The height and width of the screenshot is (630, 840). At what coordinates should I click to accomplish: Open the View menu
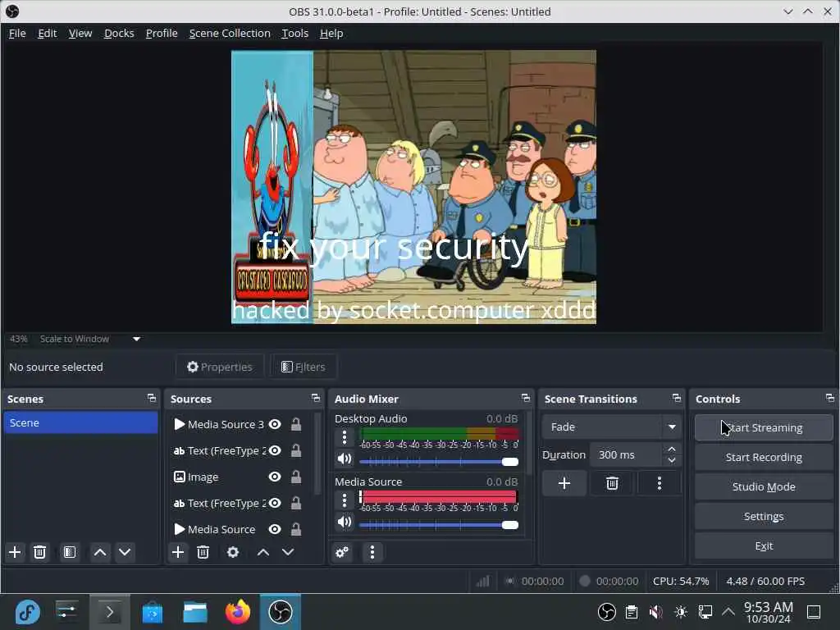point(80,33)
